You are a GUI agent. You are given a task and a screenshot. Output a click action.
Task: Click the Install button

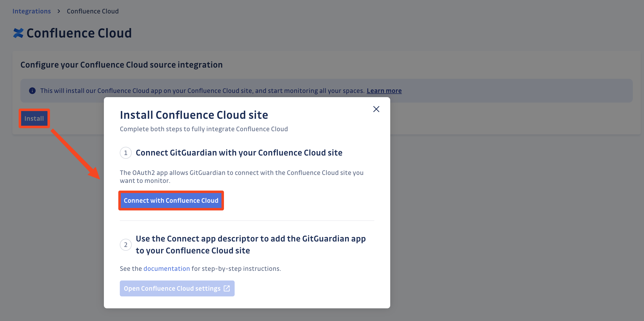(34, 119)
